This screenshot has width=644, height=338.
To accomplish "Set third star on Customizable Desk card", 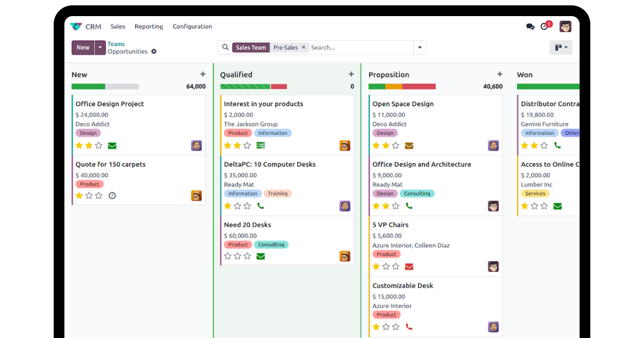I will pos(396,326).
